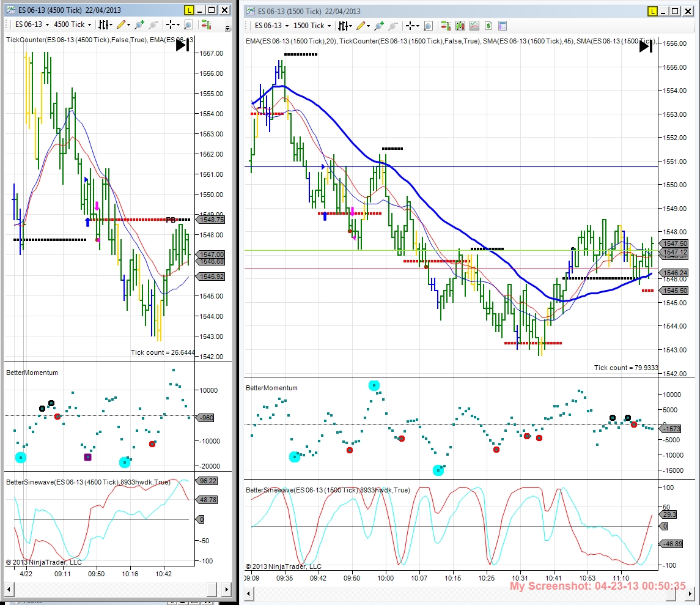The width and height of the screenshot is (700, 605).
Task: Expand ES 06-13 instrument dropdown in 4500 Tick chart
Action: pos(32,24)
